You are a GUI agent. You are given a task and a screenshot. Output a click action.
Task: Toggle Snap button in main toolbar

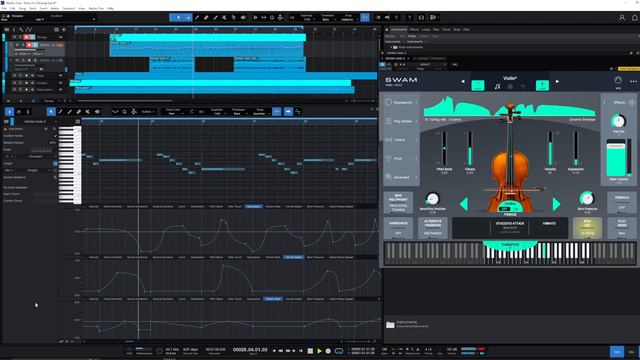(x=365, y=18)
